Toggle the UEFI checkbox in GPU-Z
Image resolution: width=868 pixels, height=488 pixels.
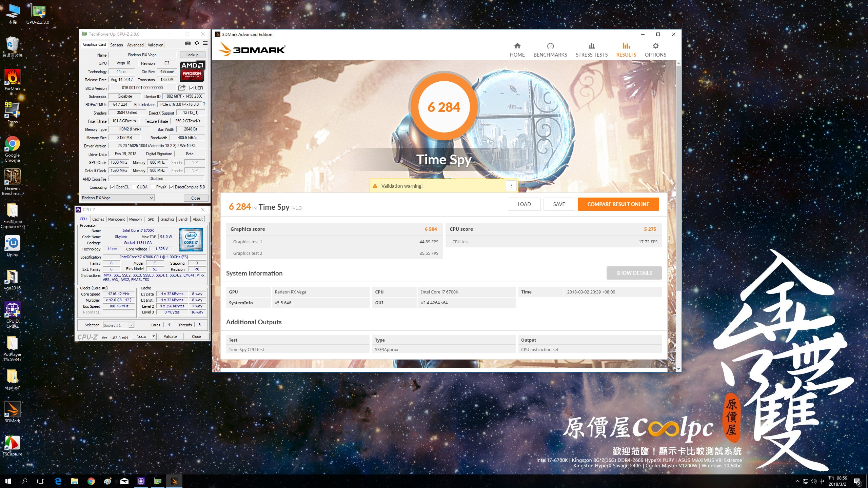click(192, 88)
